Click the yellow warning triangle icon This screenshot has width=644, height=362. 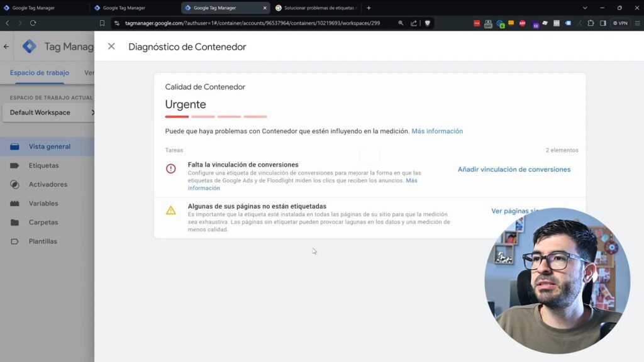pos(171,210)
